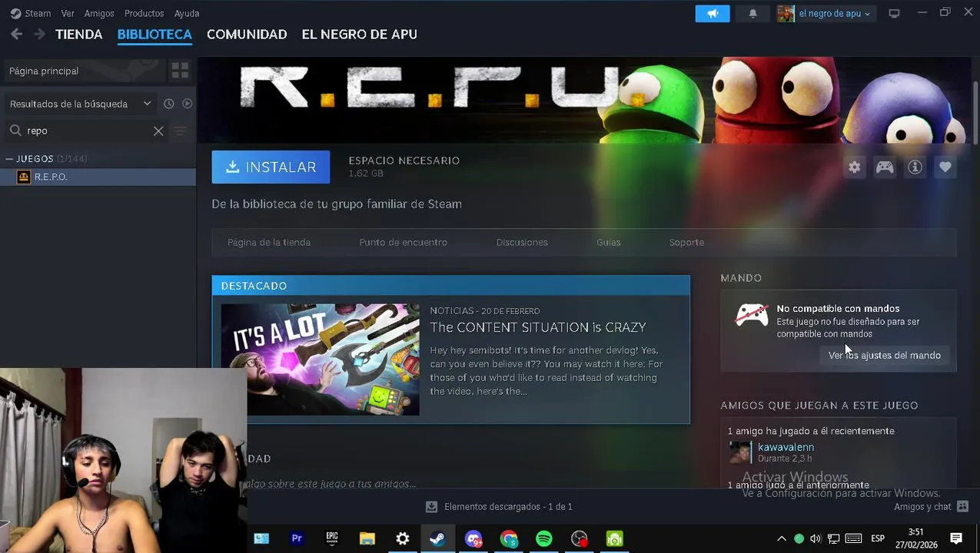Open the COMUNIDAD tab
Image resolution: width=980 pixels, height=553 pixels.
[x=247, y=35]
